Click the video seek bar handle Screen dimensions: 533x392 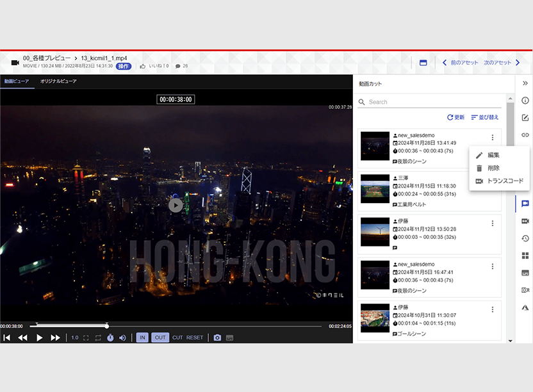tap(107, 326)
